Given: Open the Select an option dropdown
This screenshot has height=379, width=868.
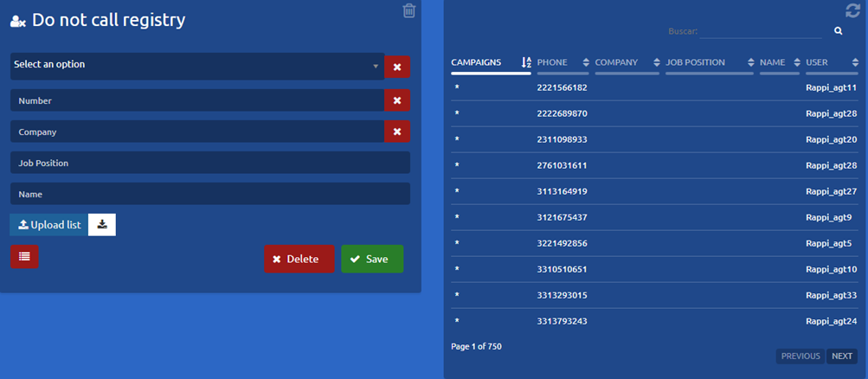Looking at the screenshot, I should point(196,66).
